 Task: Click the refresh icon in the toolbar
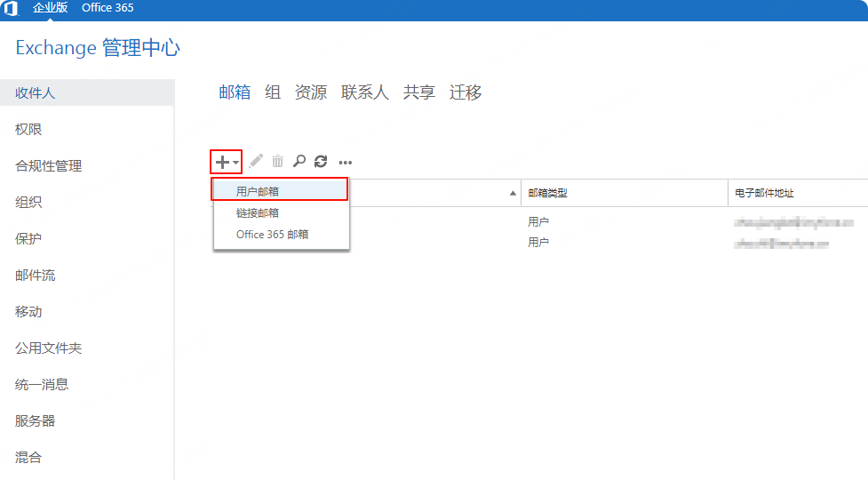321,161
